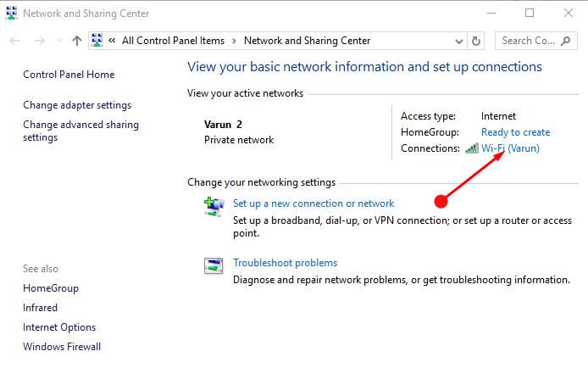Click the title bar Network and Sharing Center icon
Screen dimensions: 588x368
tap(12, 13)
